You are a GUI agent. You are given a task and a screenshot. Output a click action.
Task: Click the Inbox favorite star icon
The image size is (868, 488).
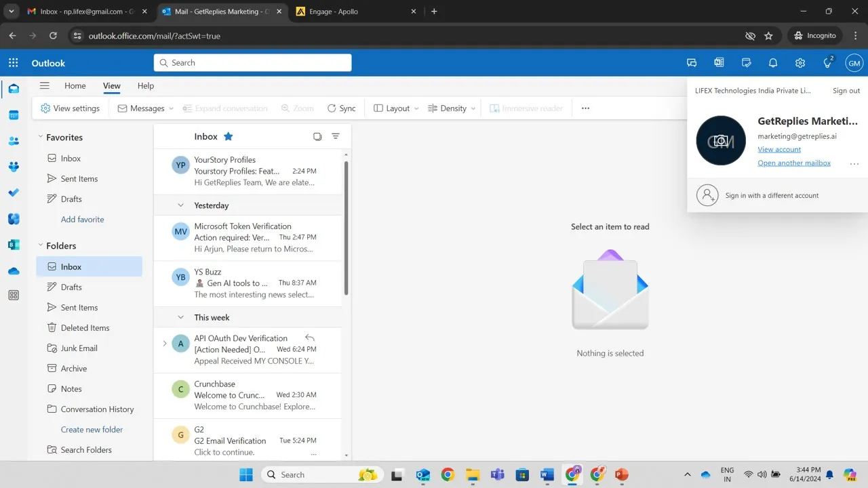229,136
